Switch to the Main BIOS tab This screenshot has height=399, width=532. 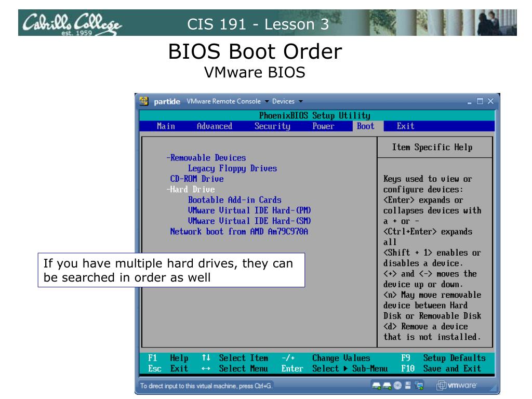click(x=166, y=126)
